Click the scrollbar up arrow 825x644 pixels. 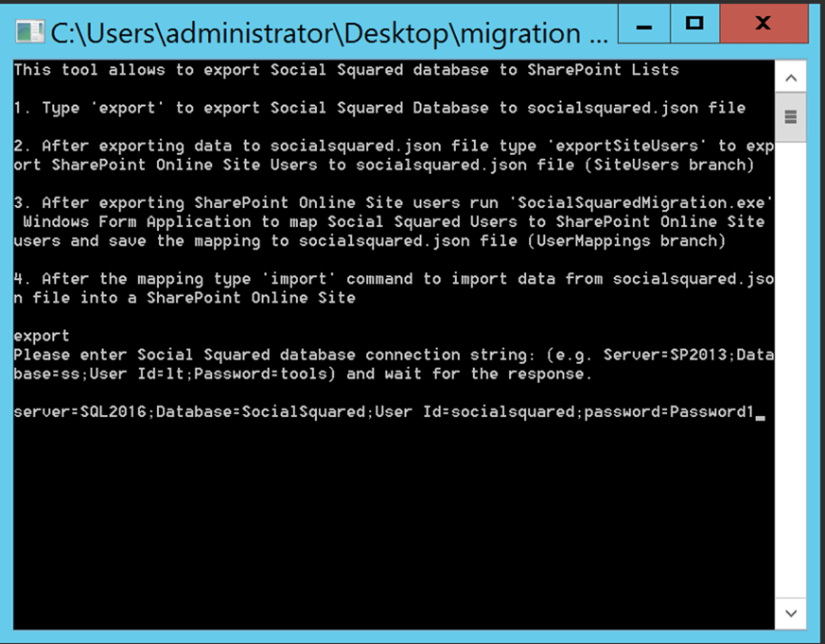(x=791, y=77)
